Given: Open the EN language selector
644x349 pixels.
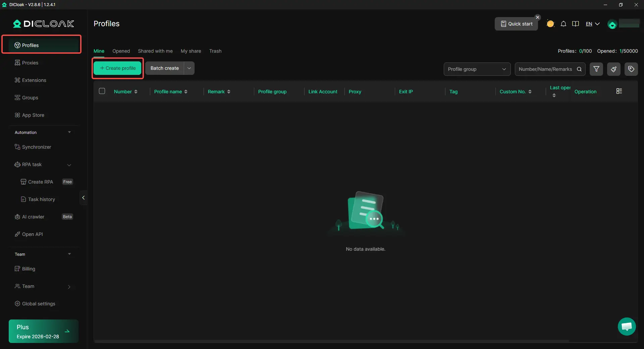Looking at the screenshot, I should point(592,24).
